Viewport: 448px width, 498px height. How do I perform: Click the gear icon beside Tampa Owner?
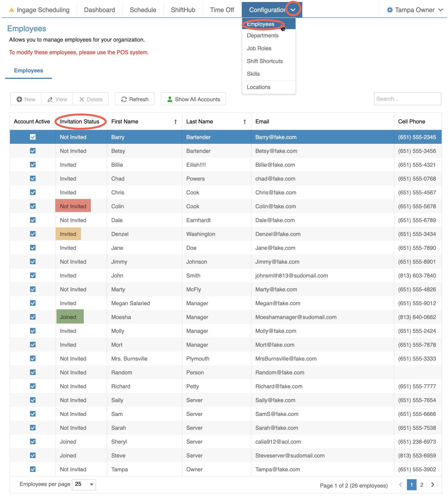coord(390,10)
